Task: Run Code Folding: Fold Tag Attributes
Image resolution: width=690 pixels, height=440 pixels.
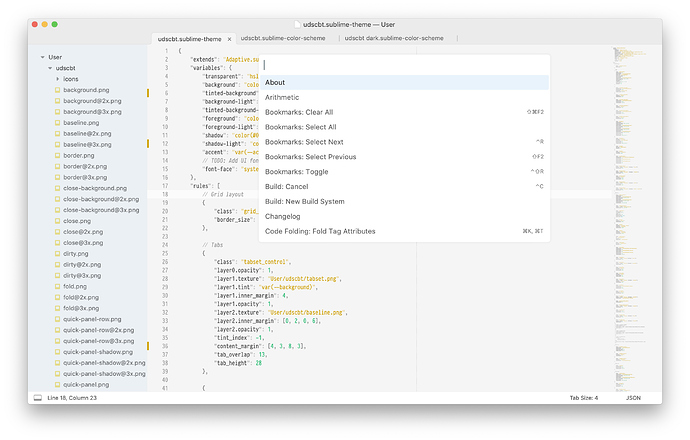Action: (x=404, y=231)
